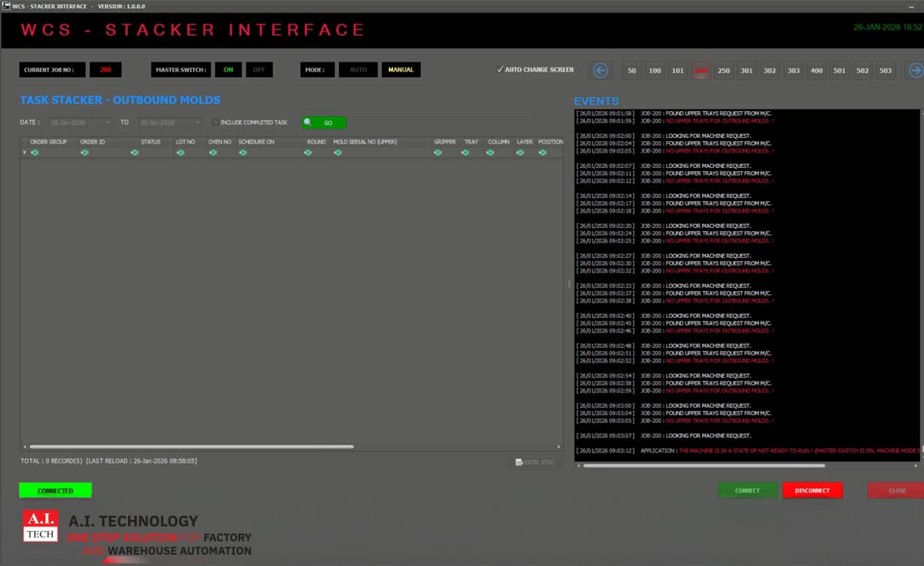Click the task table right scroll arrow

[558, 447]
